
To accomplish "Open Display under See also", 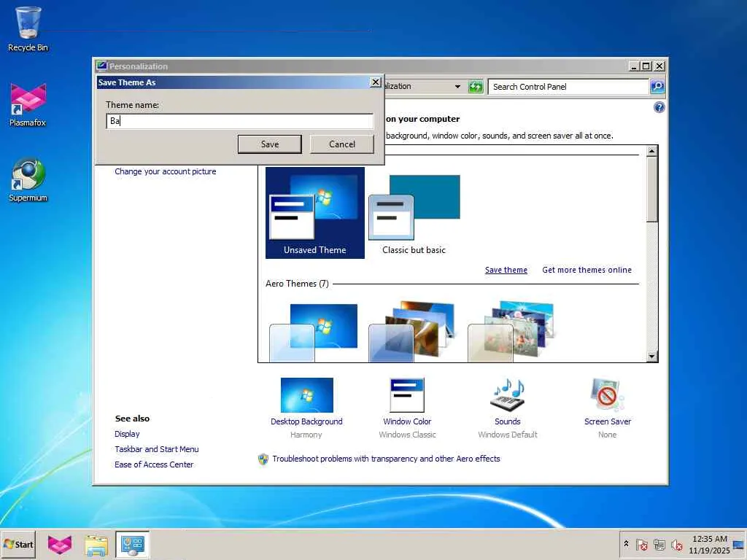I will (127, 434).
